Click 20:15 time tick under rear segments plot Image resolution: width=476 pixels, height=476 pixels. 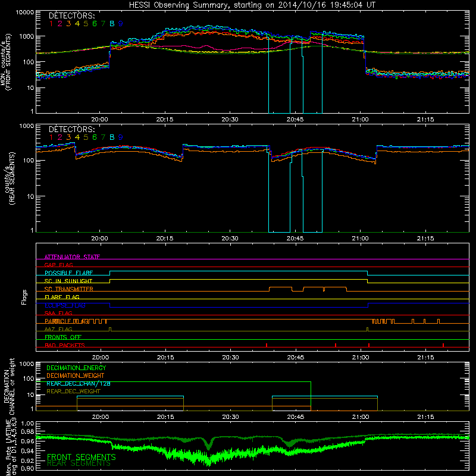[x=165, y=239]
